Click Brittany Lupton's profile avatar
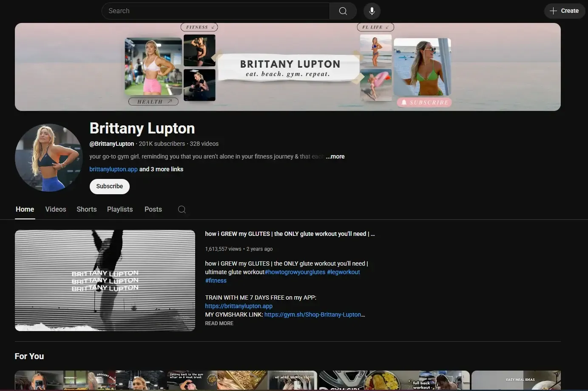This screenshot has height=391, width=588. pos(49,158)
